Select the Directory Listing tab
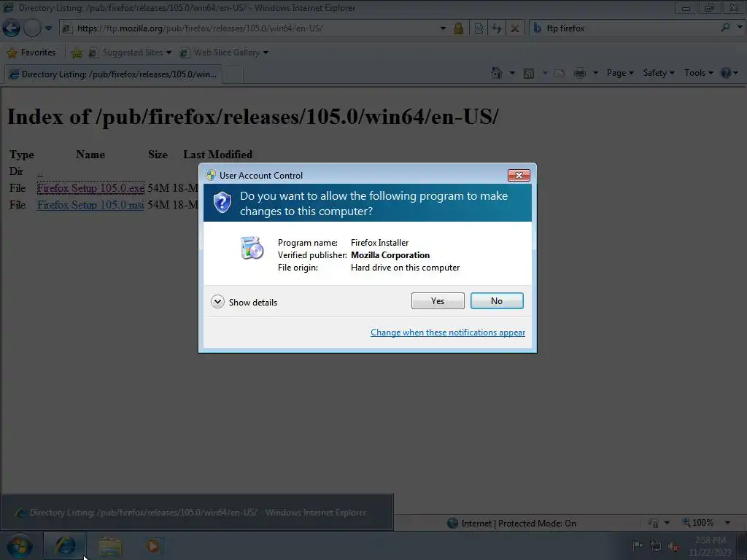 tap(113, 74)
